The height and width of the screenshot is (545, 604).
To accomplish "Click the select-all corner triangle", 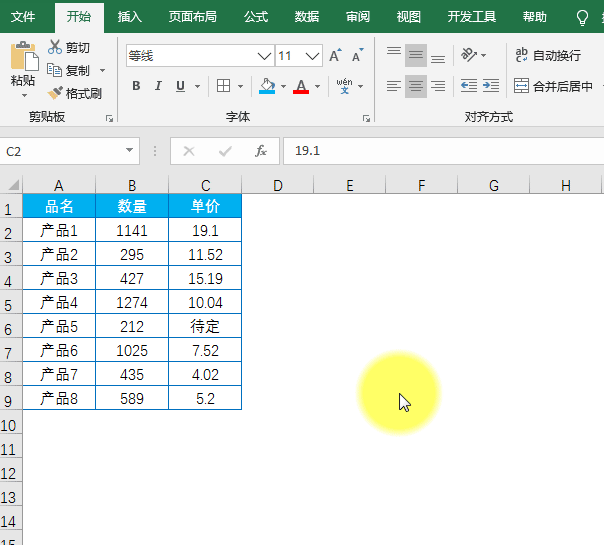I will (13, 185).
